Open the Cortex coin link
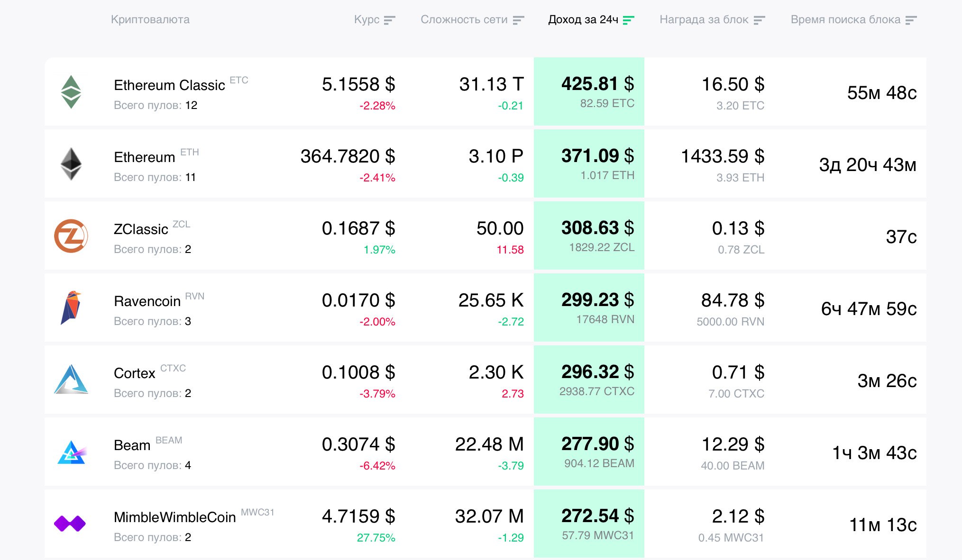962x560 pixels. [x=135, y=373]
